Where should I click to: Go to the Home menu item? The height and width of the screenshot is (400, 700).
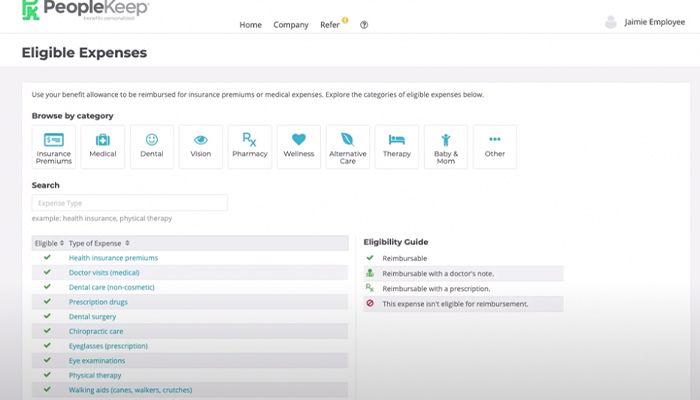pos(250,25)
